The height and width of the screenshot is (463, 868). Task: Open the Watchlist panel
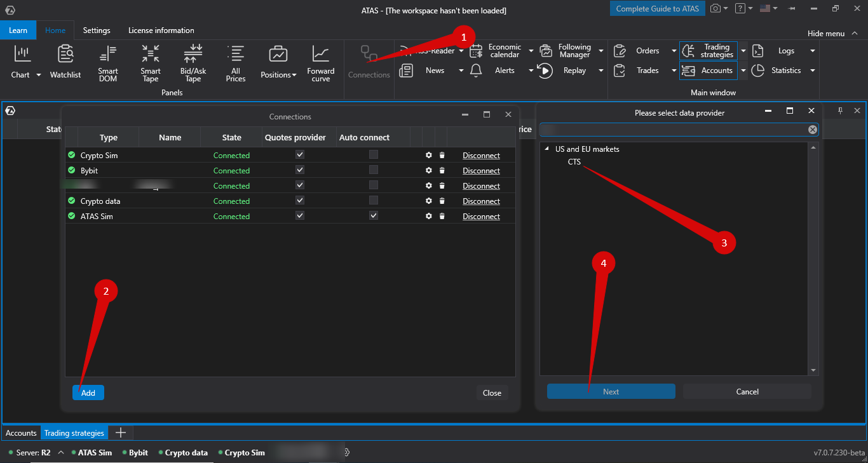[65, 62]
